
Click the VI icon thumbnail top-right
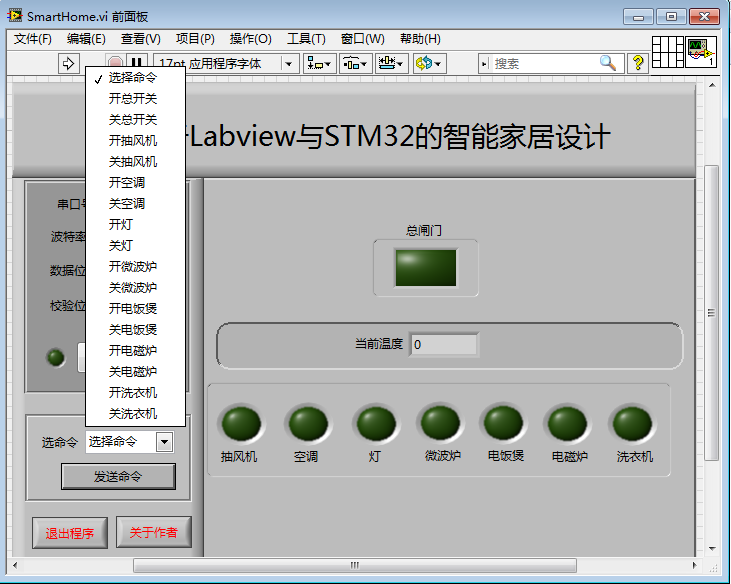701,52
